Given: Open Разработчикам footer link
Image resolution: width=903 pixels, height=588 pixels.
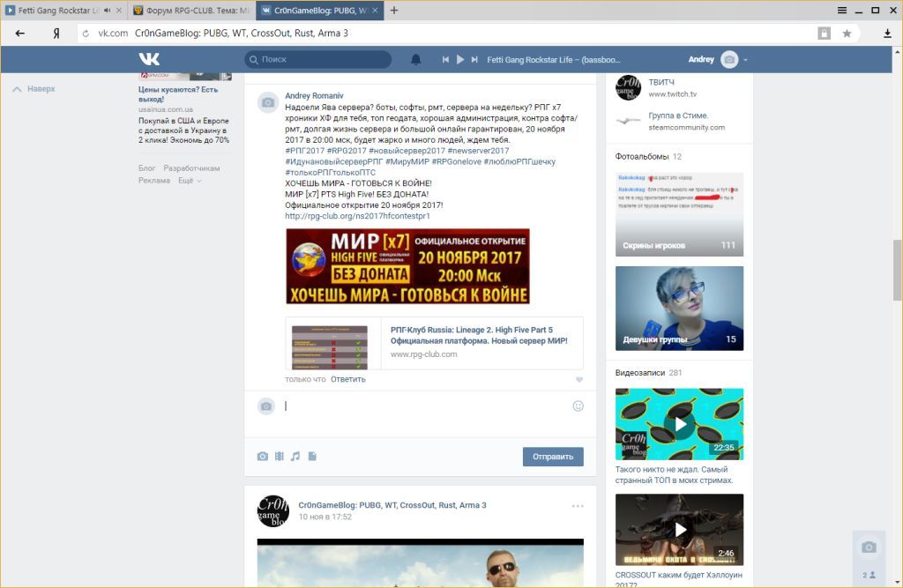Looking at the screenshot, I should coord(191,168).
